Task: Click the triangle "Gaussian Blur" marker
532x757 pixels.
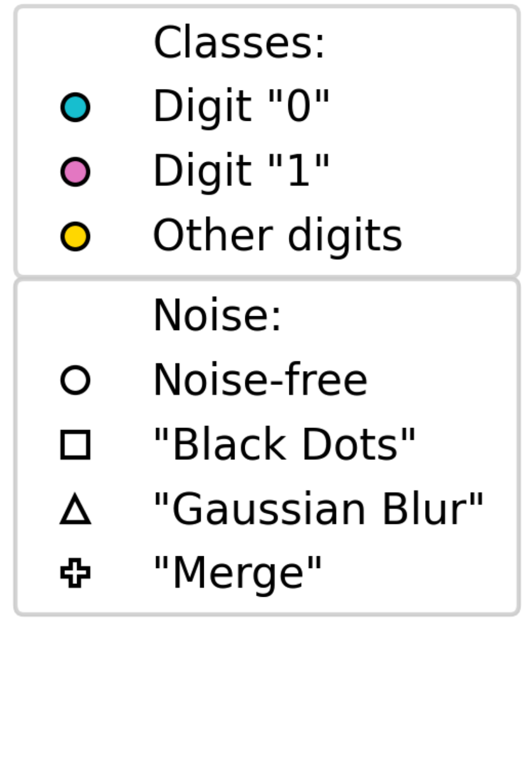Action: click(75, 510)
